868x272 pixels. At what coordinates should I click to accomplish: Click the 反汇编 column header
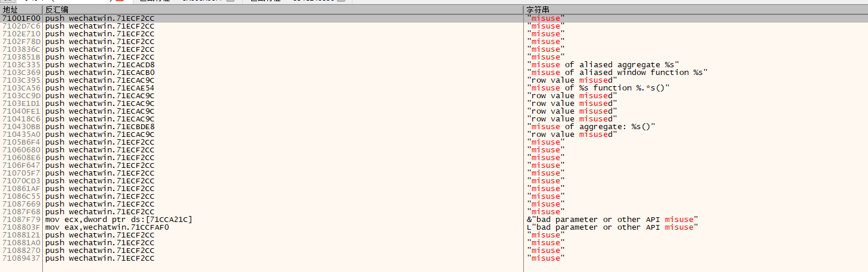(57, 10)
